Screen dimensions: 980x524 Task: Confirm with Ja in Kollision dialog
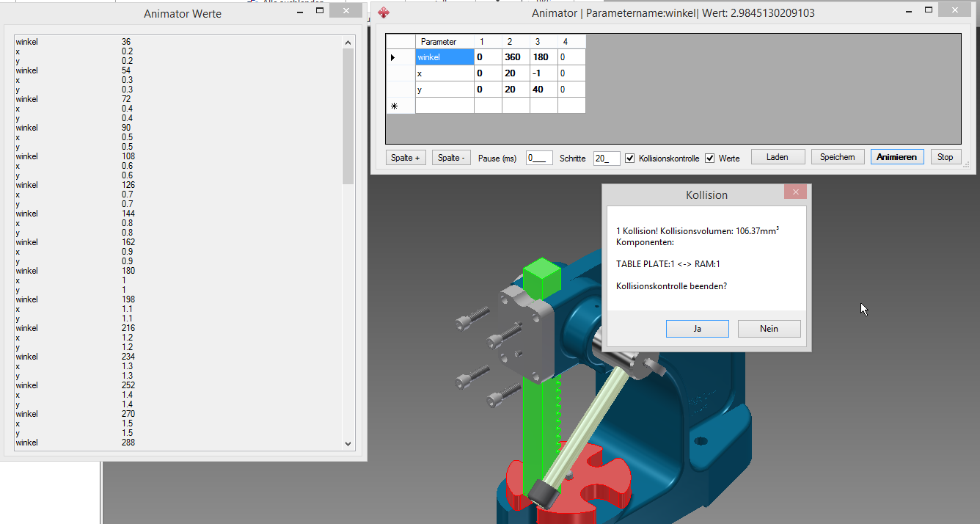[x=697, y=329]
